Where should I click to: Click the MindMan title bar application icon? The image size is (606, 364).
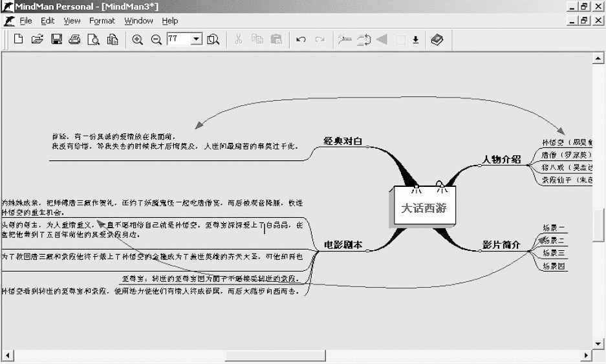point(7,6)
